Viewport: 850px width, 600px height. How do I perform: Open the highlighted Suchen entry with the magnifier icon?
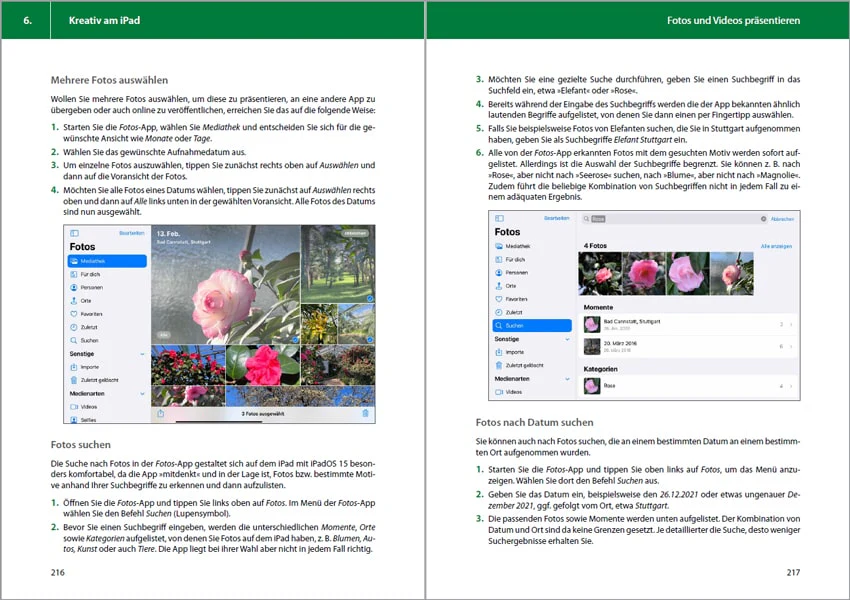point(532,326)
